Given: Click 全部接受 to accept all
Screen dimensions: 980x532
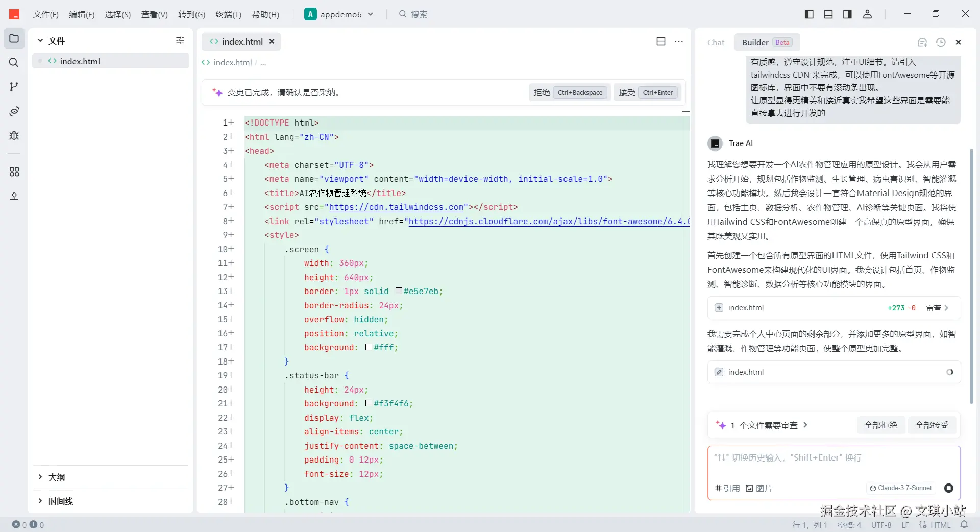Looking at the screenshot, I should click(932, 425).
